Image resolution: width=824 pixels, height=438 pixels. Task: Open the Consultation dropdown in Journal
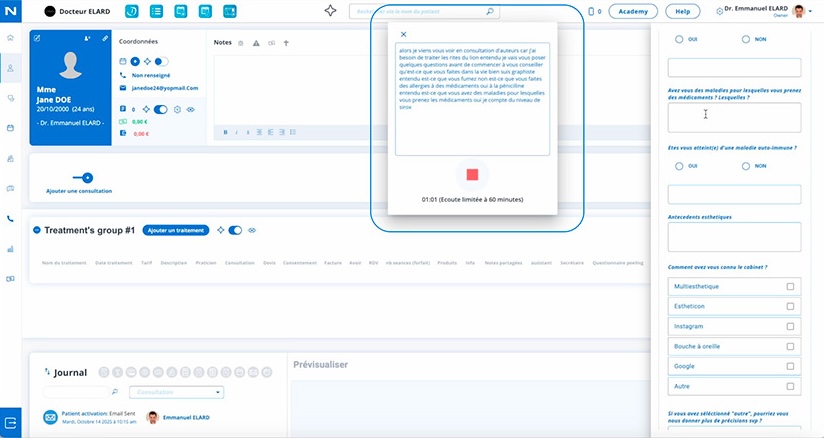178,393
